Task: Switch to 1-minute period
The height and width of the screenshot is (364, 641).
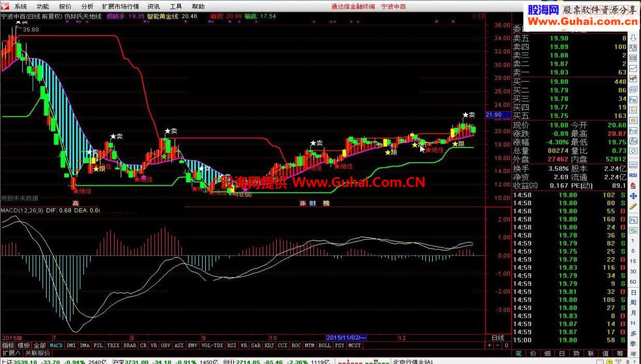Action: (x=633, y=241)
